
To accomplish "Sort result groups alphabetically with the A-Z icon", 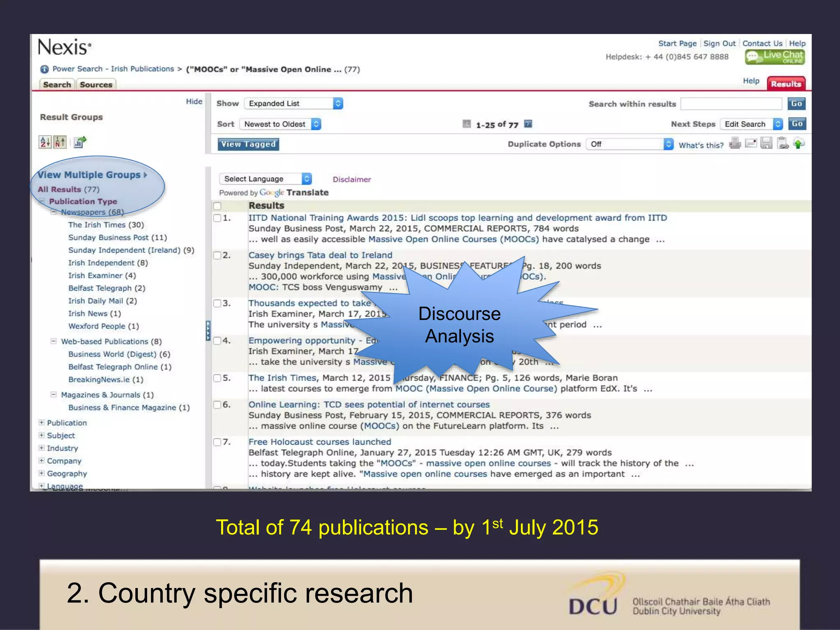I will click(x=45, y=142).
